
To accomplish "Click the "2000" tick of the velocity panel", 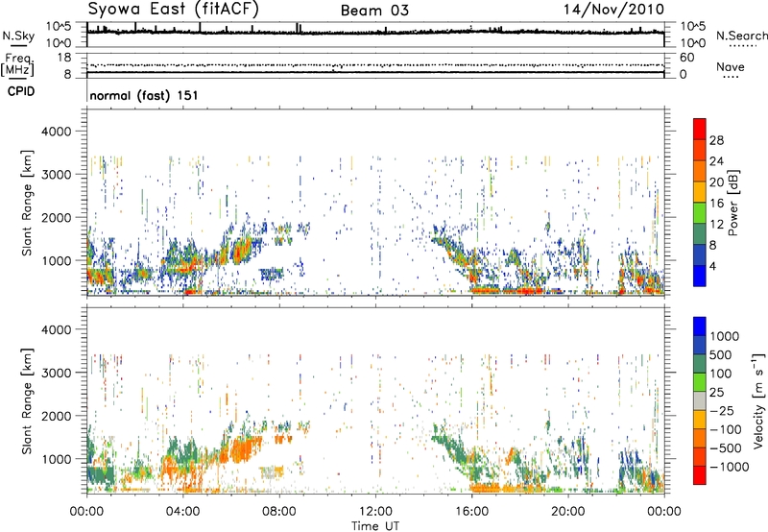I will [x=56, y=417].
